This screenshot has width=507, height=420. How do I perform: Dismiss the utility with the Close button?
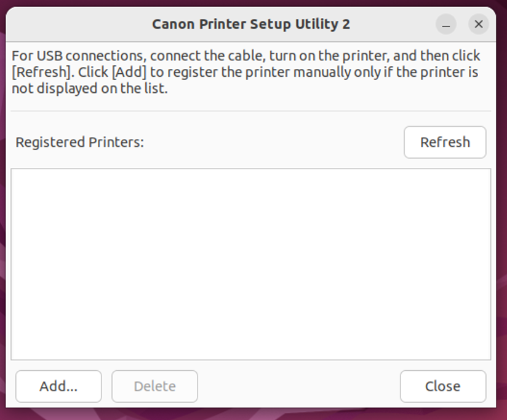coord(442,386)
